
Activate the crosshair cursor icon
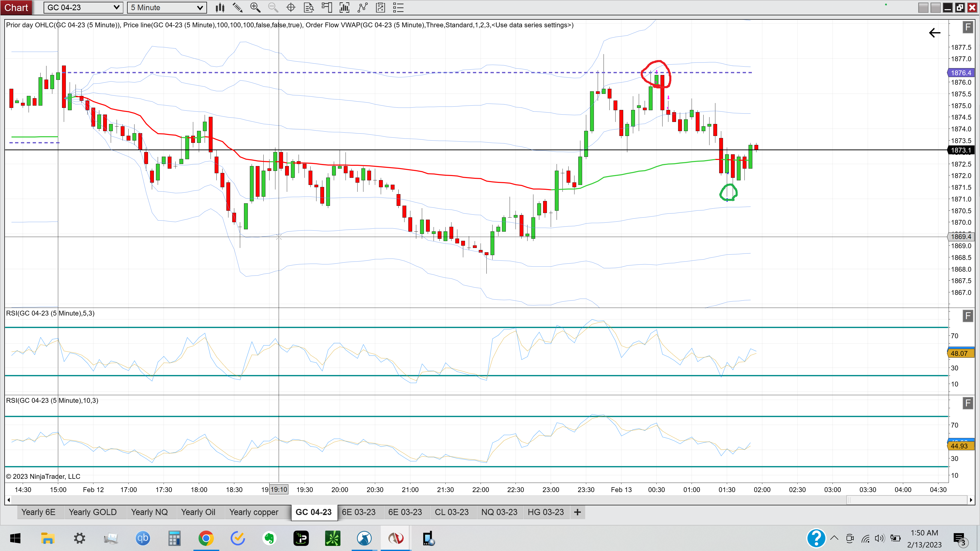pyautogui.click(x=291, y=8)
